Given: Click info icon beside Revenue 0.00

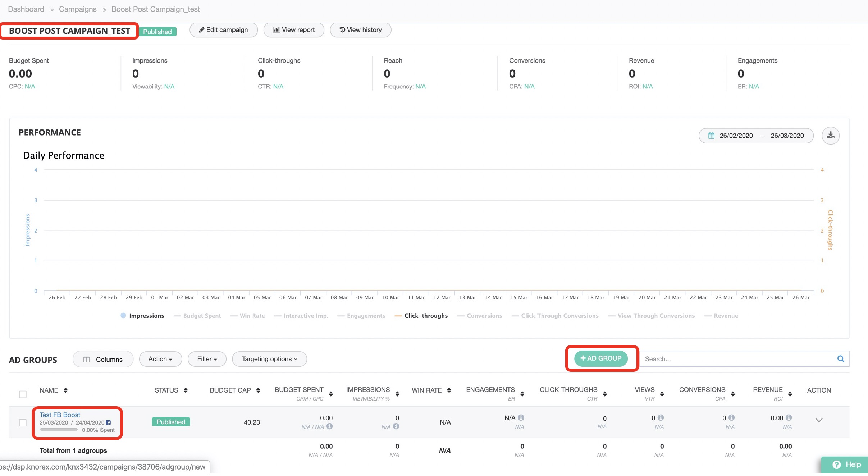Looking at the screenshot, I should tap(789, 418).
